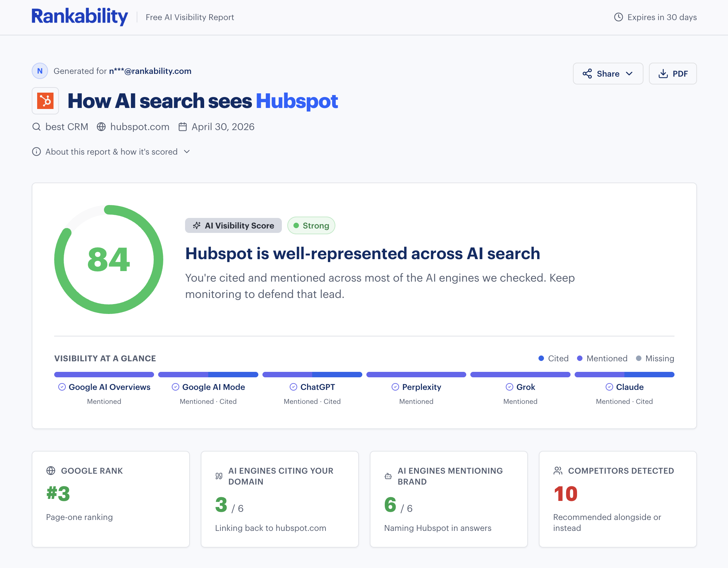The image size is (728, 568).
Task: Click the hubspot.com domain text
Action: pyautogui.click(x=140, y=127)
